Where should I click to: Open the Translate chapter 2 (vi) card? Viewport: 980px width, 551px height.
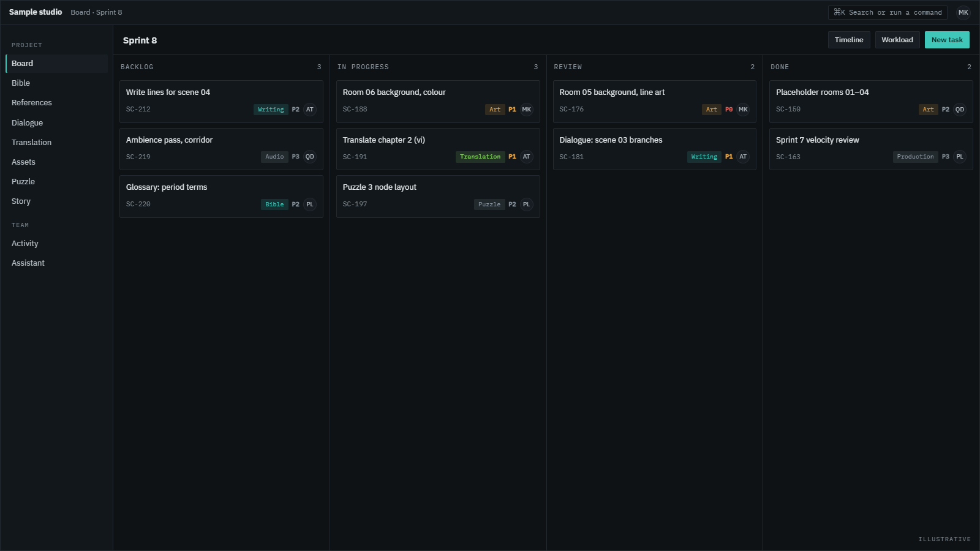(x=438, y=149)
